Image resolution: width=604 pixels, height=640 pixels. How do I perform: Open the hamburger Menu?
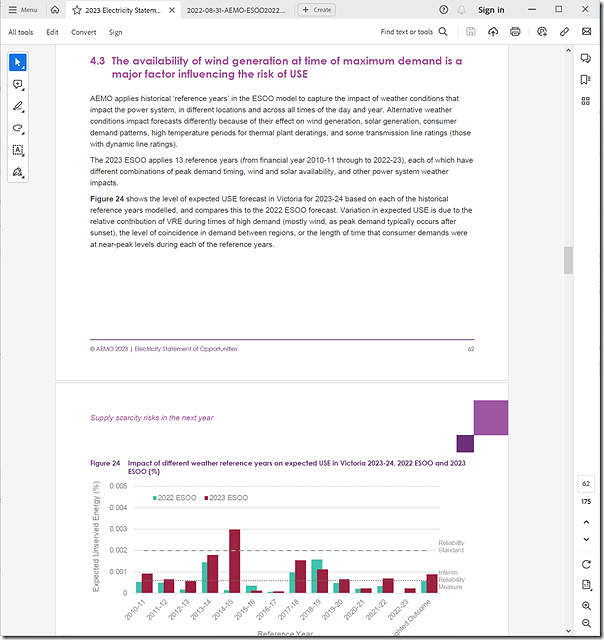(x=22, y=10)
